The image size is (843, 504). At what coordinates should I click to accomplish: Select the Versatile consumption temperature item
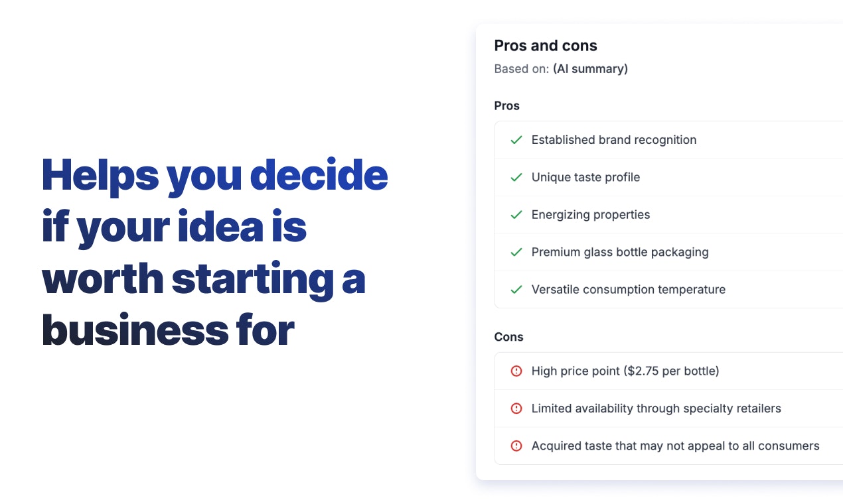pos(629,289)
